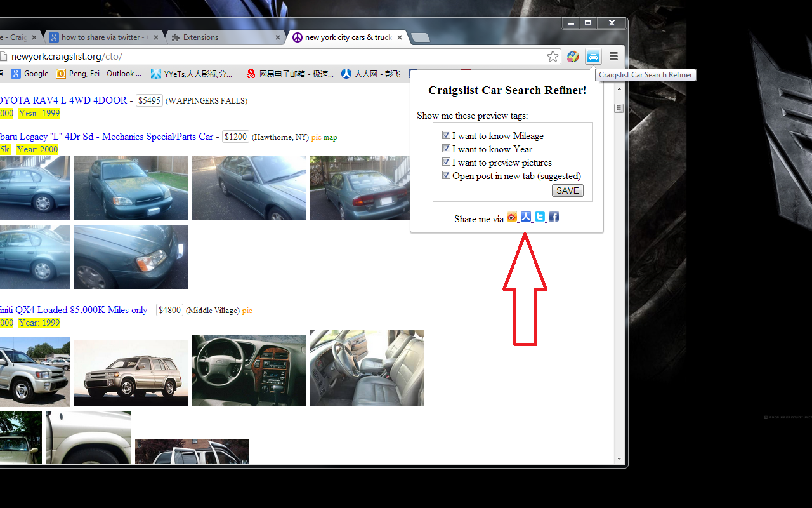
Task: Click the $4800 price tag
Action: (169, 310)
